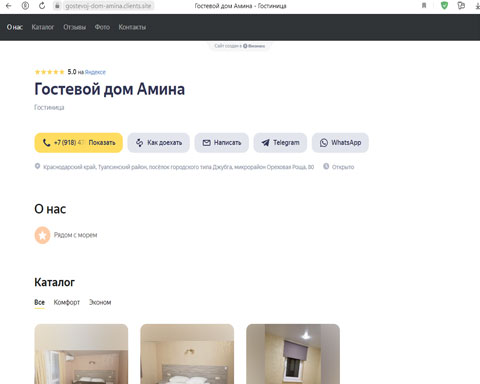Viewport: 480px width, 384px height.
Task: Open first catalog room photo card
Action: pos(81,354)
